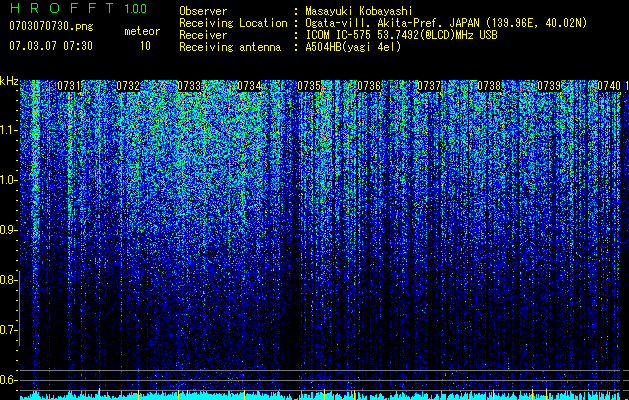This screenshot has height=400, width=629.
Task: Click the 0739 time marker
Action: pos(549,86)
